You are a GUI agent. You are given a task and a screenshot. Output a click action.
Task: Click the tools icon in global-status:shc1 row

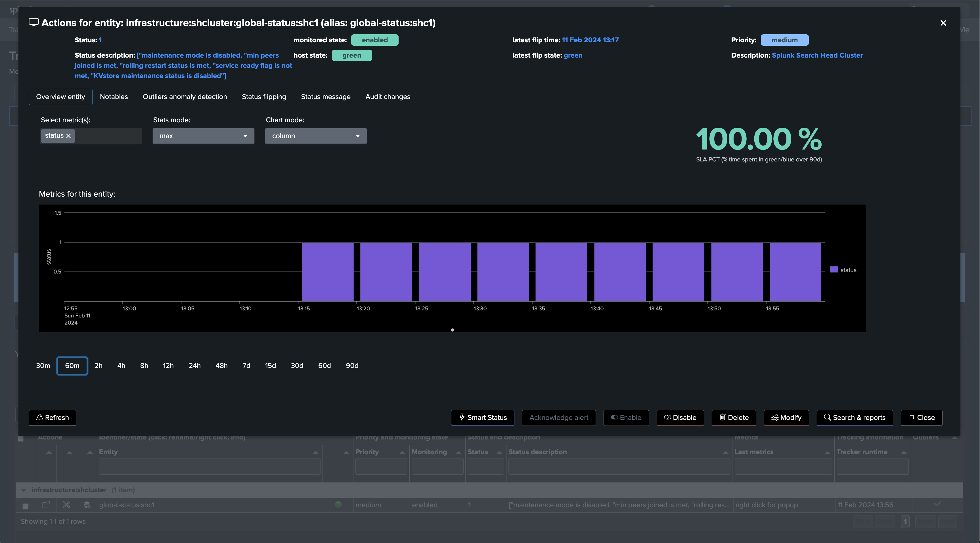(x=66, y=505)
